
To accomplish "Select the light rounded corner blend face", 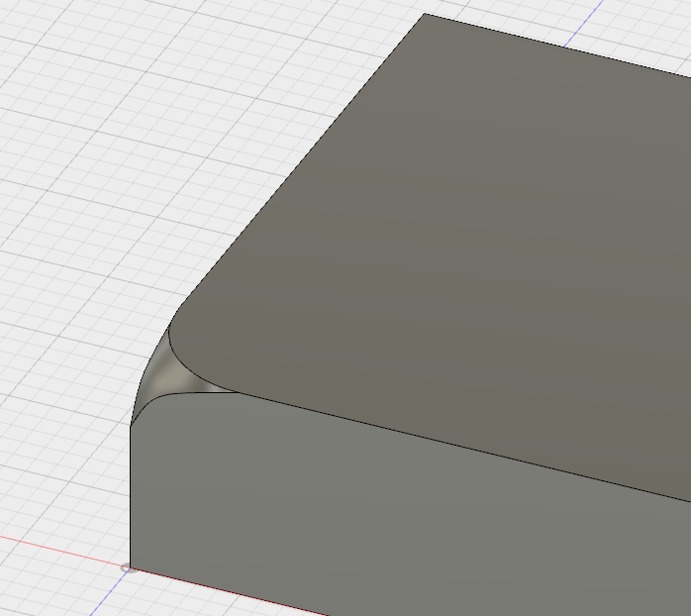I will click(x=169, y=374).
